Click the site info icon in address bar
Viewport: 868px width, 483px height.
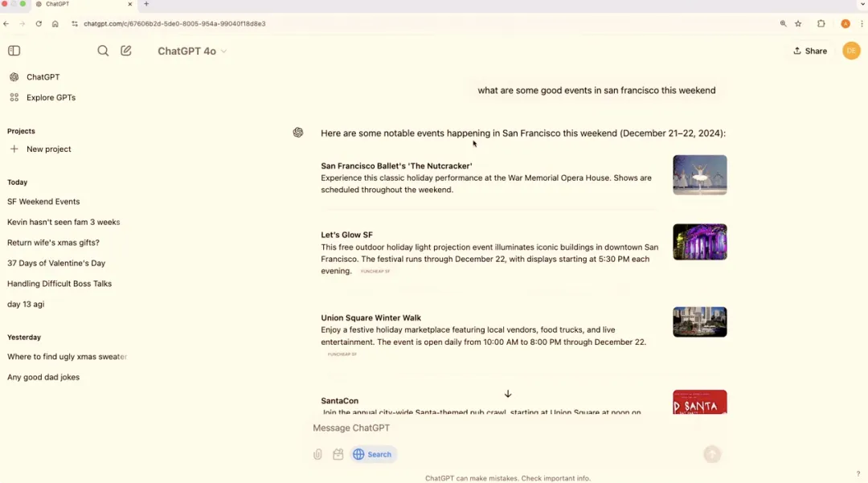point(75,24)
